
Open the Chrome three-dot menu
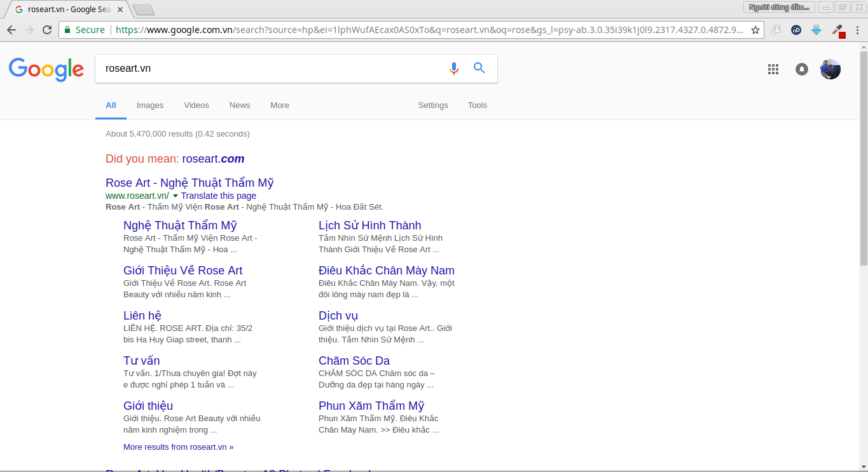click(x=857, y=30)
